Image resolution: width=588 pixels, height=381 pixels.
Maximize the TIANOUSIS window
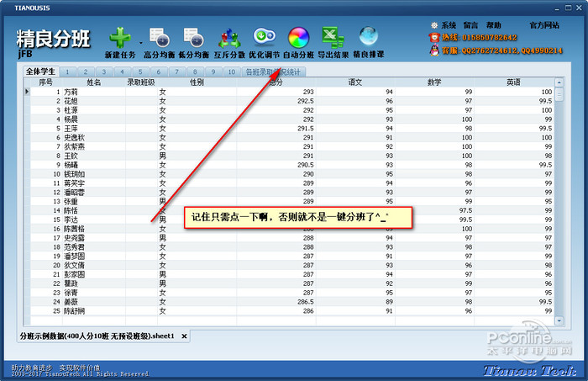coord(569,8)
